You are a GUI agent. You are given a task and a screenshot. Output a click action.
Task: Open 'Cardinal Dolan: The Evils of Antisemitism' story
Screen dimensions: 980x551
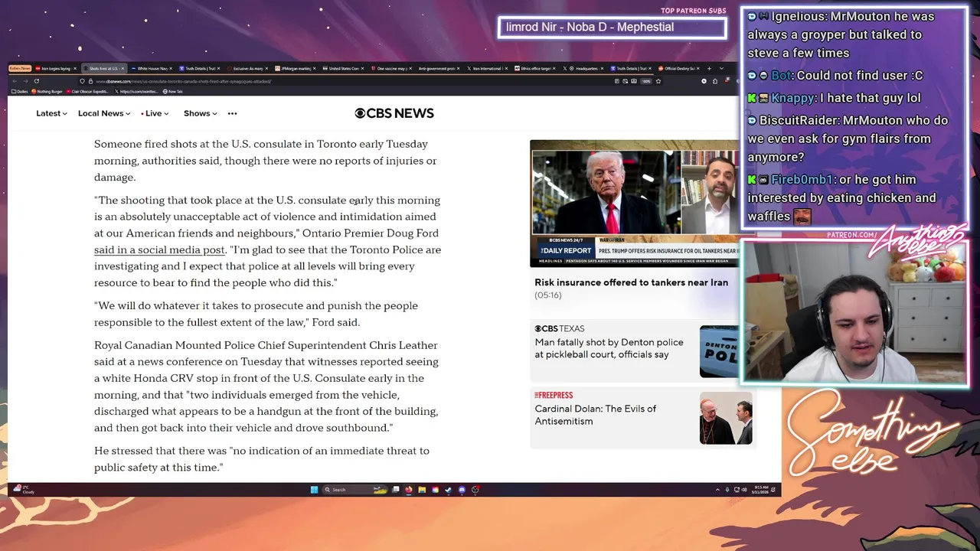[x=595, y=415]
